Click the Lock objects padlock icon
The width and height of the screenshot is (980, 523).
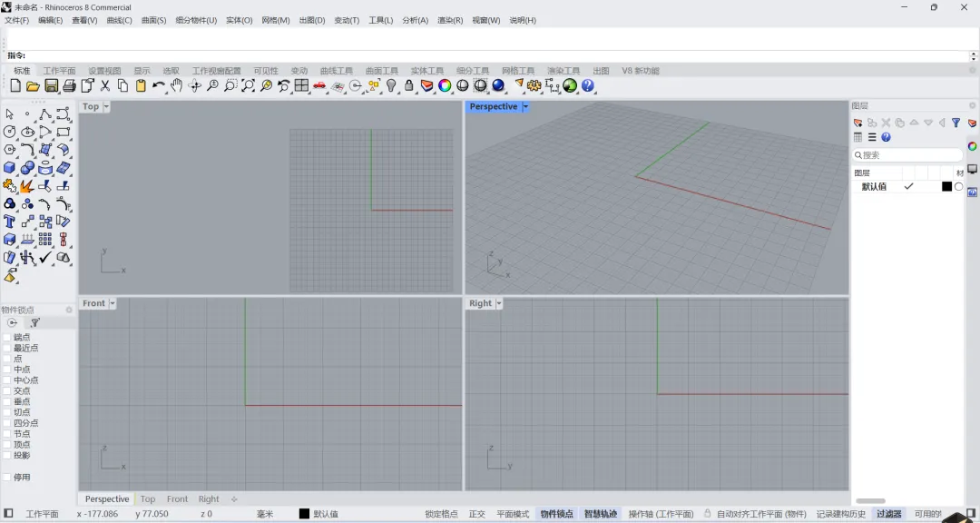coord(408,85)
